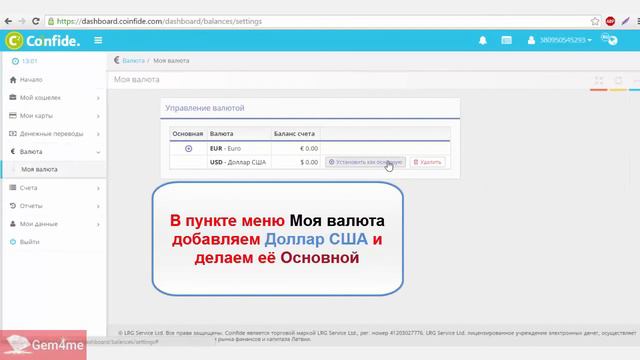Click the Основная column header

[188, 133]
